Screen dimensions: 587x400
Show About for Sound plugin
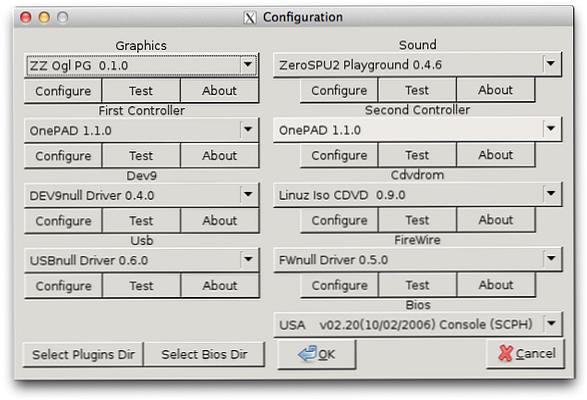point(496,90)
